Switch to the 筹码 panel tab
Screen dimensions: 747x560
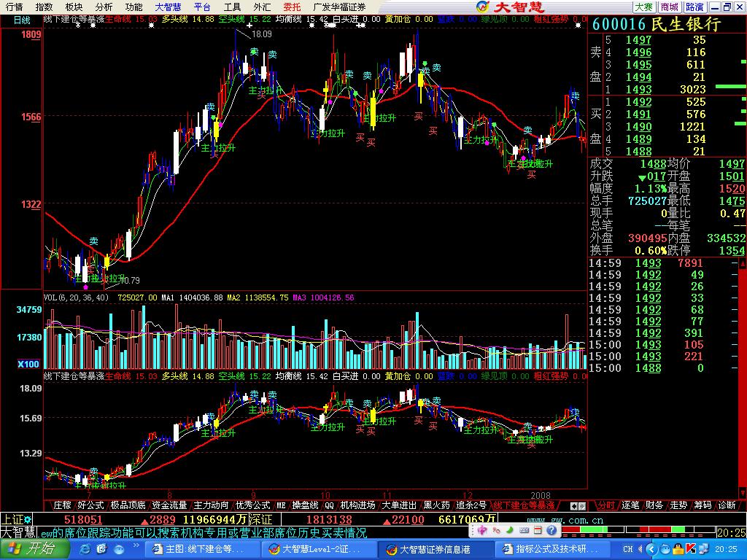pyautogui.click(x=703, y=505)
